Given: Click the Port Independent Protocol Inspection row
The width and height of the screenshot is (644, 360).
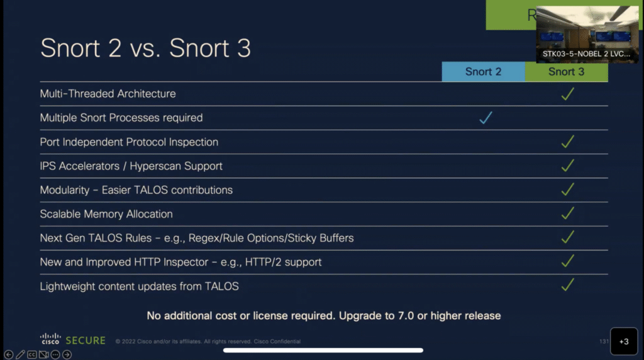Looking at the screenshot, I should point(130,142).
